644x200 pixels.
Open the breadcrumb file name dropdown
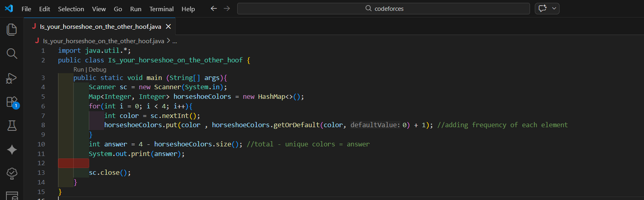[103, 41]
